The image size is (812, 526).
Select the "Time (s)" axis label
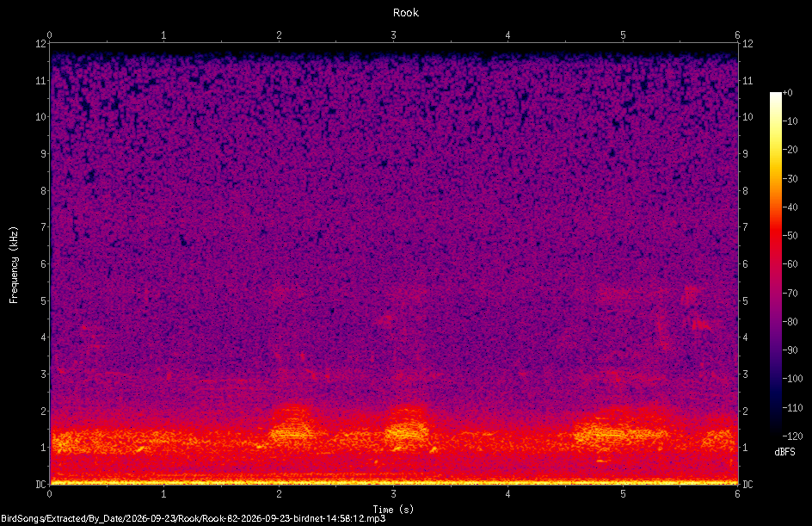coord(393,510)
